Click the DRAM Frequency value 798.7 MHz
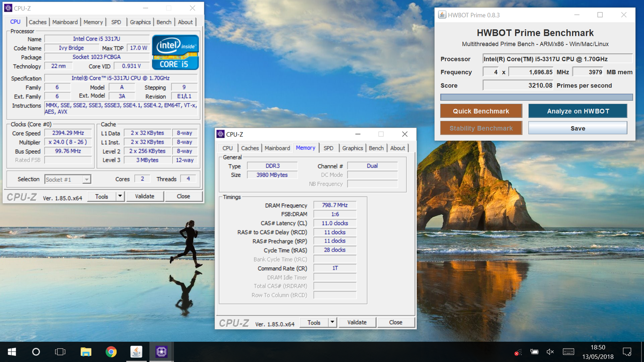Image resolution: width=644 pixels, height=362 pixels. click(335, 205)
